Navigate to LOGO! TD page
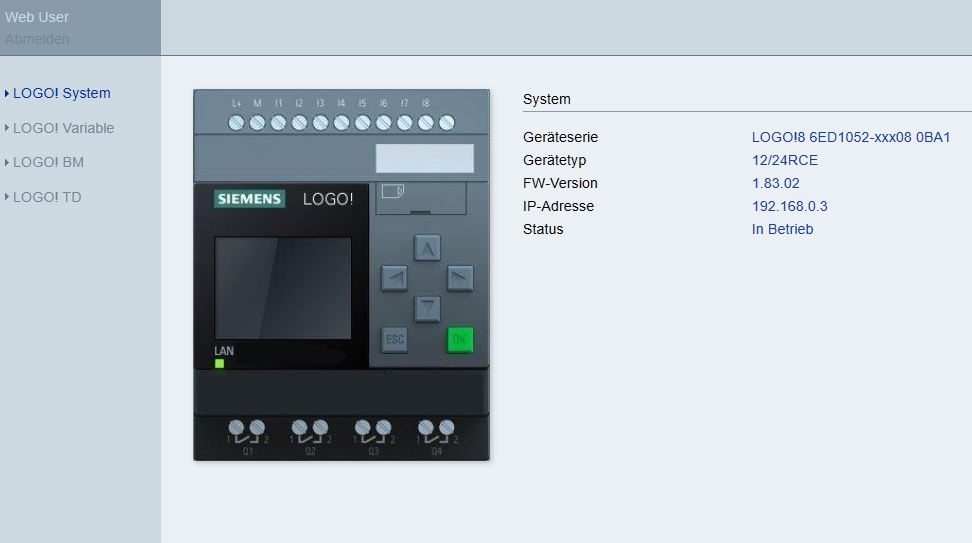This screenshot has height=543, width=972. [47, 197]
